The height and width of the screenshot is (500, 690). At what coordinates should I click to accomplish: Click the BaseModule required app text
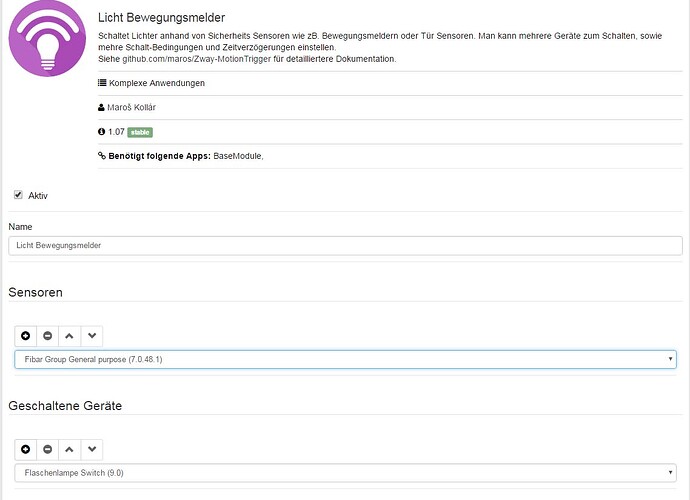tap(238, 156)
